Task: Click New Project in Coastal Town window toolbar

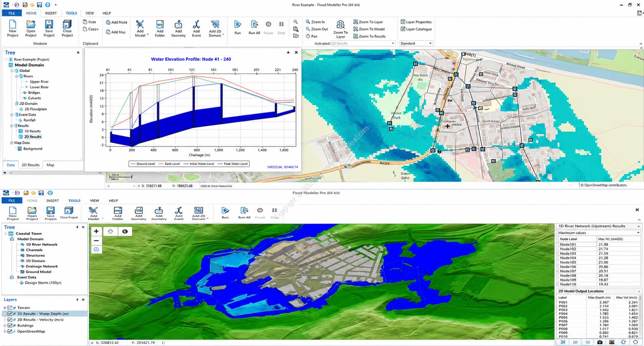Action: [13, 213]
